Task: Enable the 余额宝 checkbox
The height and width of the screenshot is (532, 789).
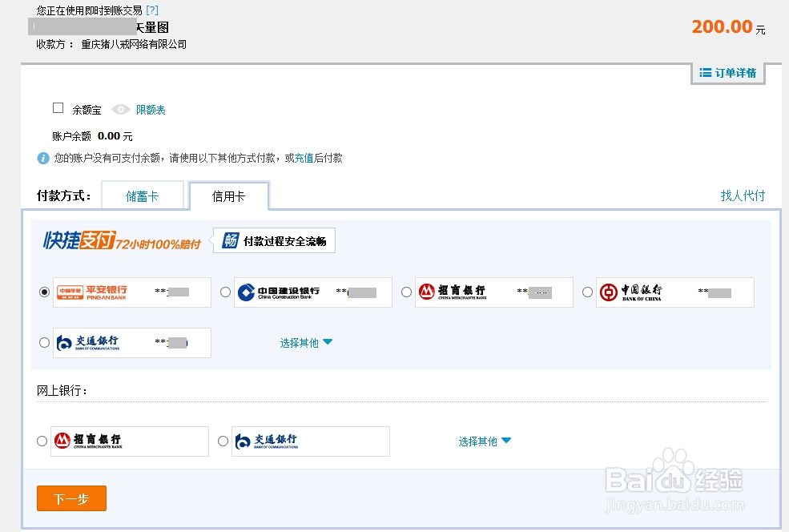Action: [x=58, y=107]
